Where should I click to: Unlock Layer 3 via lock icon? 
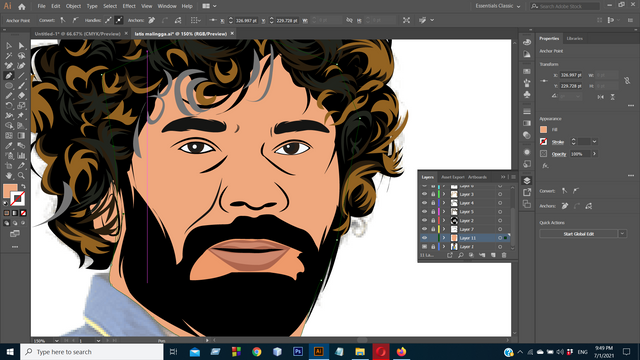(433, 194)
